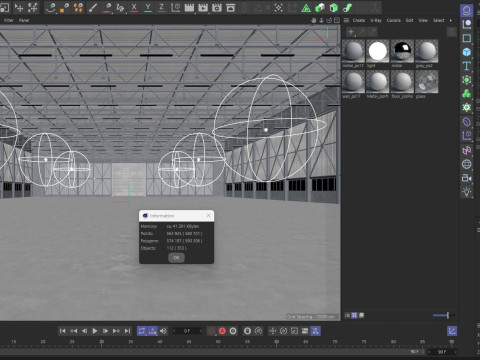Close the Information dialog
The image size is (480, 360).
pos(208,216)
